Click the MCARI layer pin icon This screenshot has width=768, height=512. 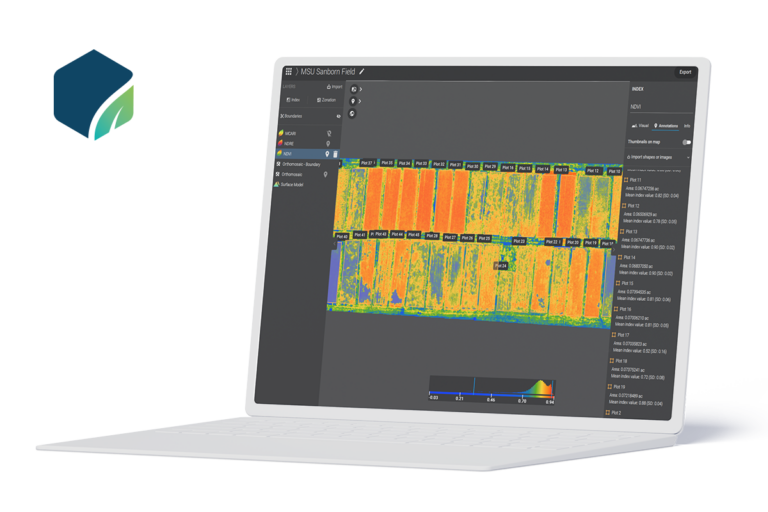(x=329, y=132)
